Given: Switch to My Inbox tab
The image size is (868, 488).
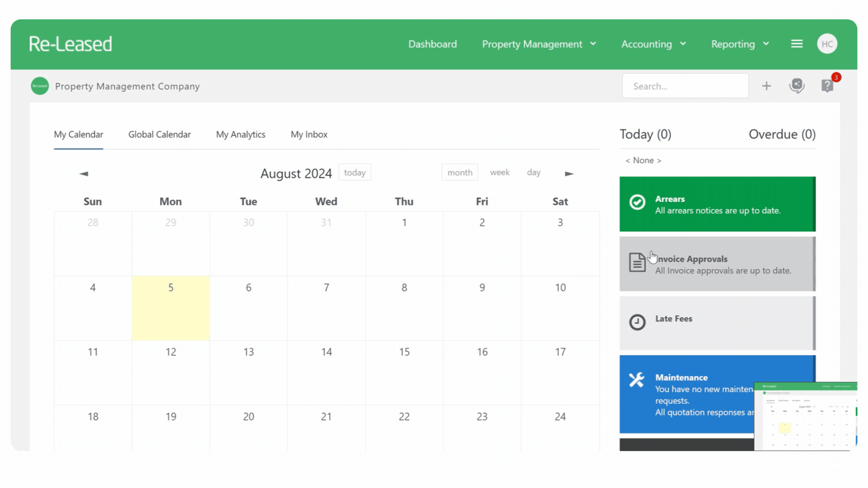Looking at the screenshot, I should pyautogui.click(x=309, y=134).
